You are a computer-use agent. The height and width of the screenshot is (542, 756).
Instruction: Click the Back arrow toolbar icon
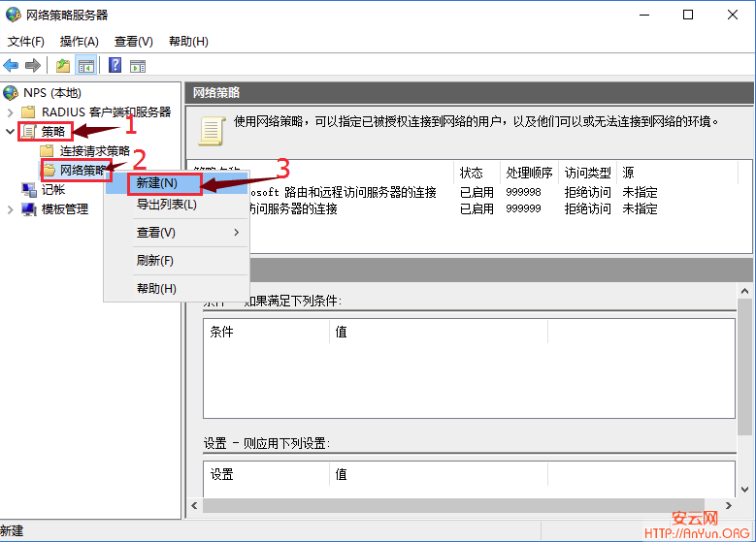[12, 66]
